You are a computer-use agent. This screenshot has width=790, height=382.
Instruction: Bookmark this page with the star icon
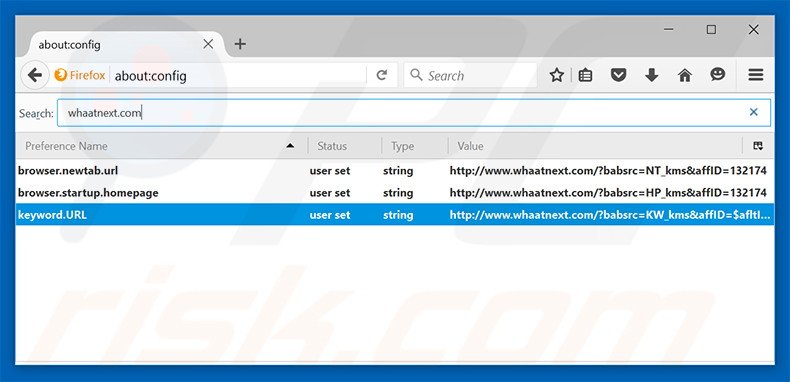click(556, 76)
